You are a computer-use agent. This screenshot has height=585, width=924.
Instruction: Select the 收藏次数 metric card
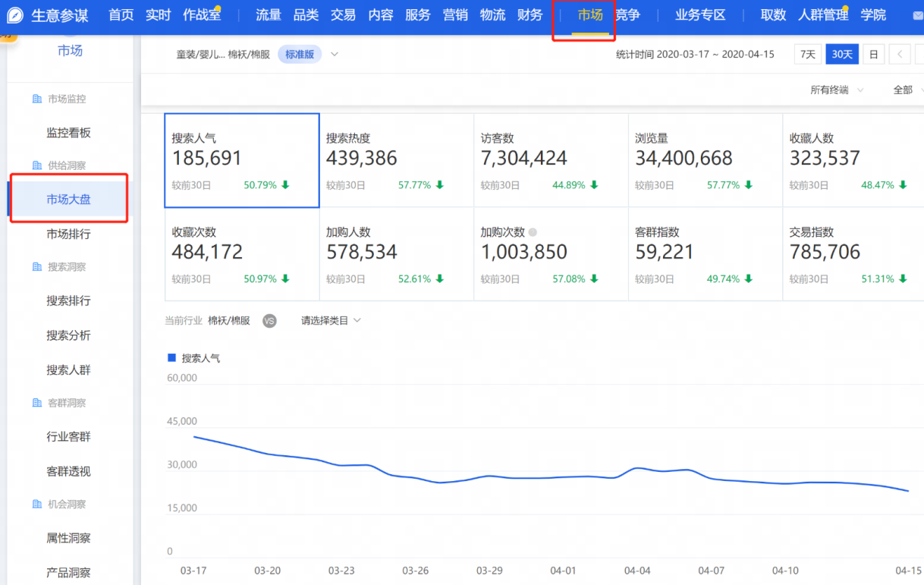coord(242,254)
